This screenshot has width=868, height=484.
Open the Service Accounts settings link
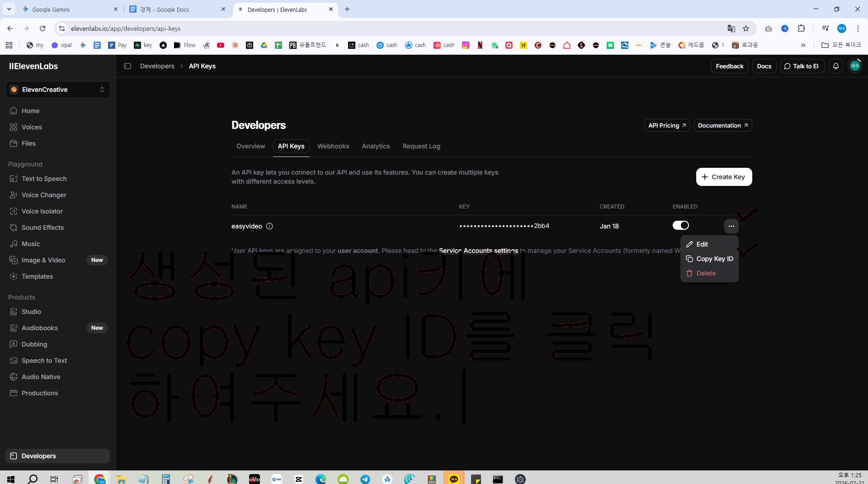[x=478, y=251]
